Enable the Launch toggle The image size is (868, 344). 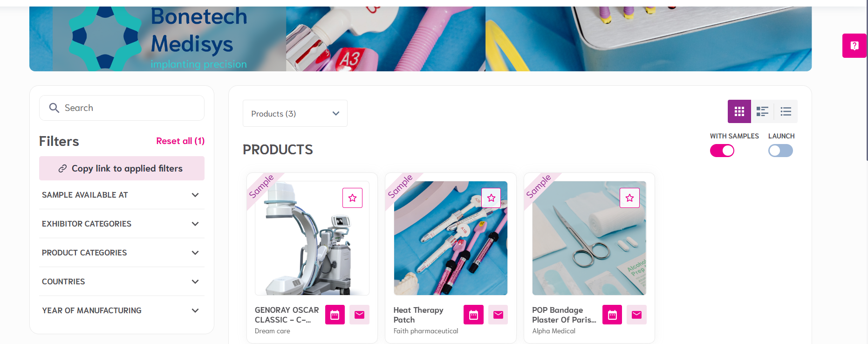click(x=780, y=151)
